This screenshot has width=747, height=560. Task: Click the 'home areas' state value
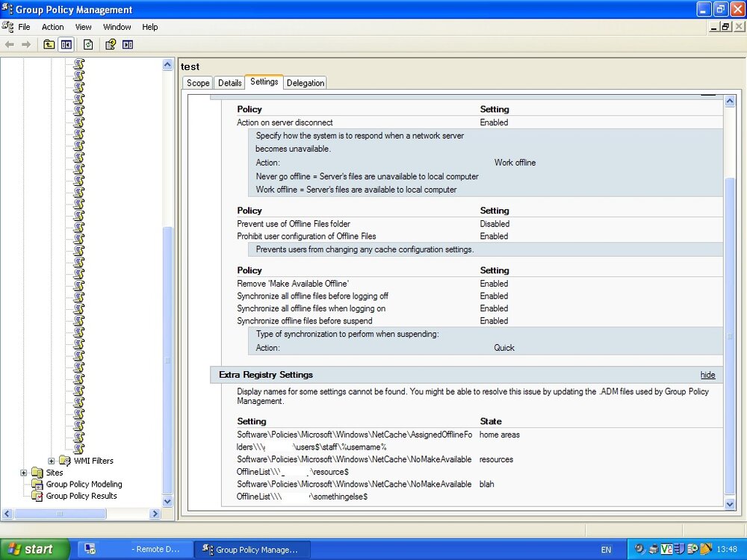(x=499, y=435)
